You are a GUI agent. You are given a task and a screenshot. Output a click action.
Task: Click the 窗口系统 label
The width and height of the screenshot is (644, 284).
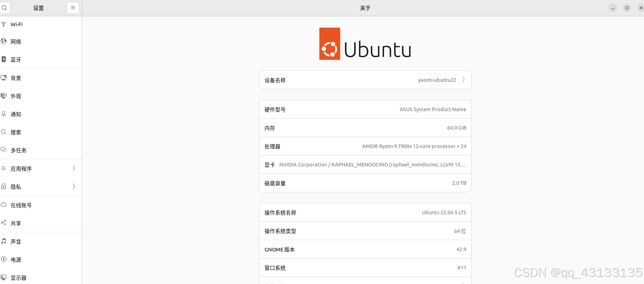tap(275, 268)
